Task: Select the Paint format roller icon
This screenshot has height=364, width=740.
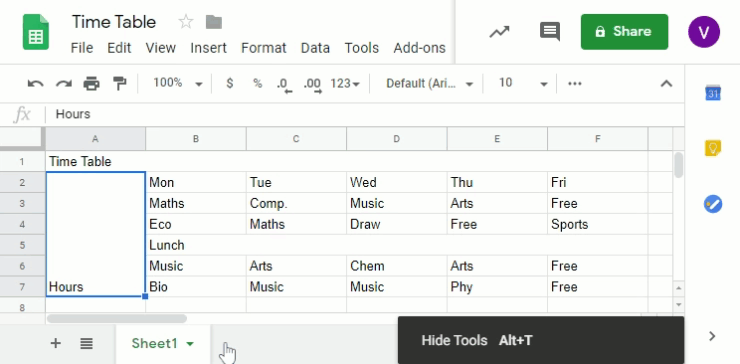Action: (120, 84)
